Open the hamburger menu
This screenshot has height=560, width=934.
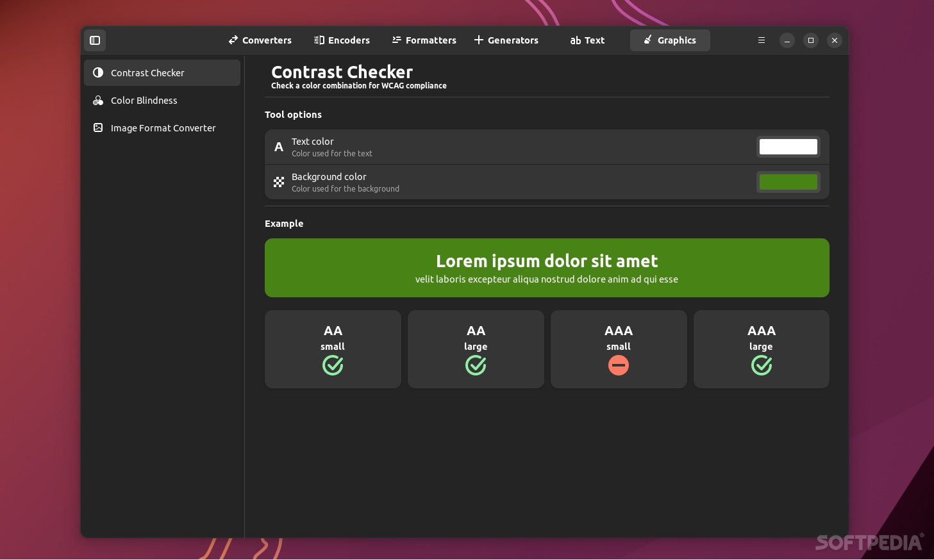[762, 40]
